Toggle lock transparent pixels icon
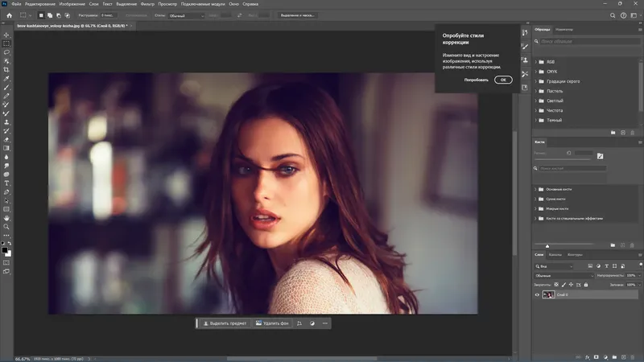The image size is (644, 362). coord(555,285)
